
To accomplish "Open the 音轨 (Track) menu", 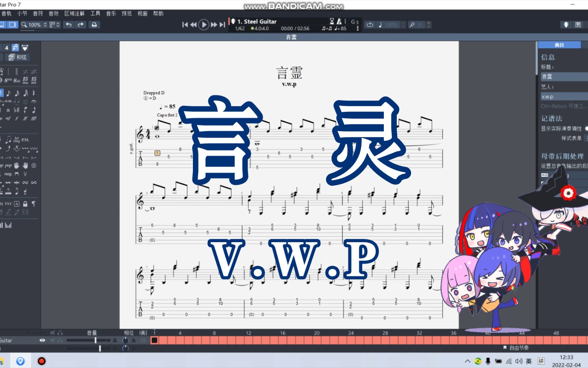I will coord(6,13).
